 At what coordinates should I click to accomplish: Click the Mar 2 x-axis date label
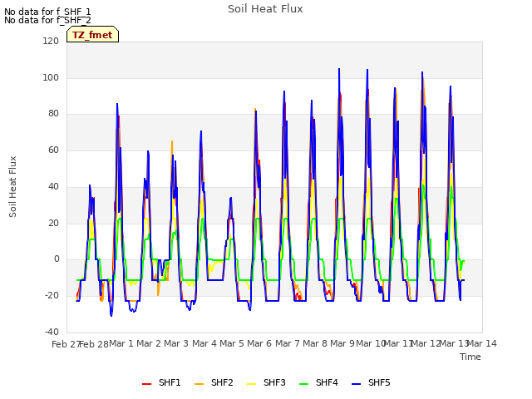149,343
